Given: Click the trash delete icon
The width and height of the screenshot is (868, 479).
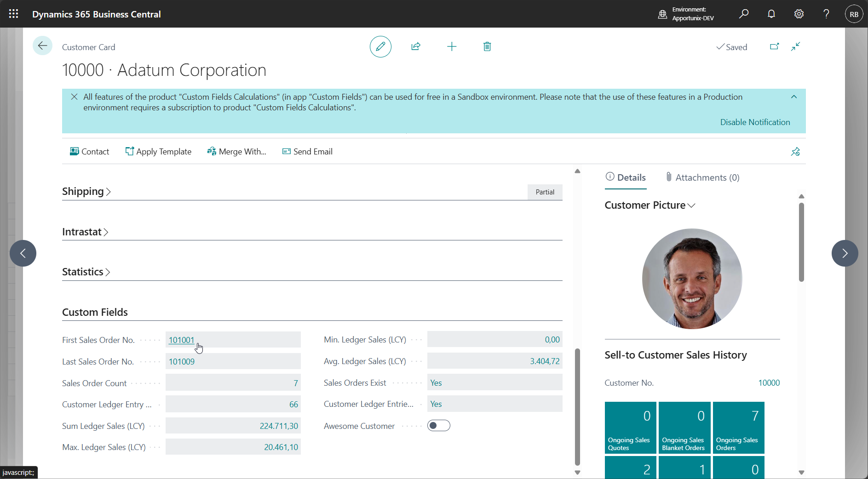Looking at the screenshot, I should [x=487, y=46].
